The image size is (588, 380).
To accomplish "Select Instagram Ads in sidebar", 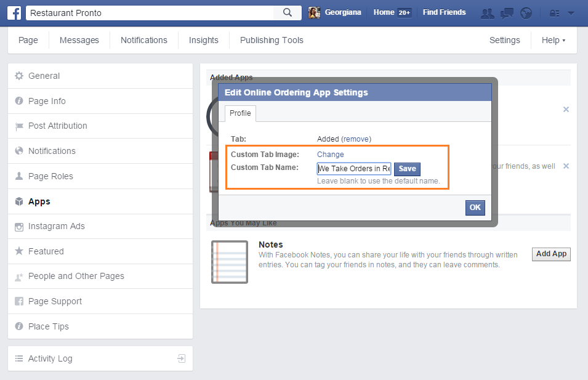I will (100, 226).
